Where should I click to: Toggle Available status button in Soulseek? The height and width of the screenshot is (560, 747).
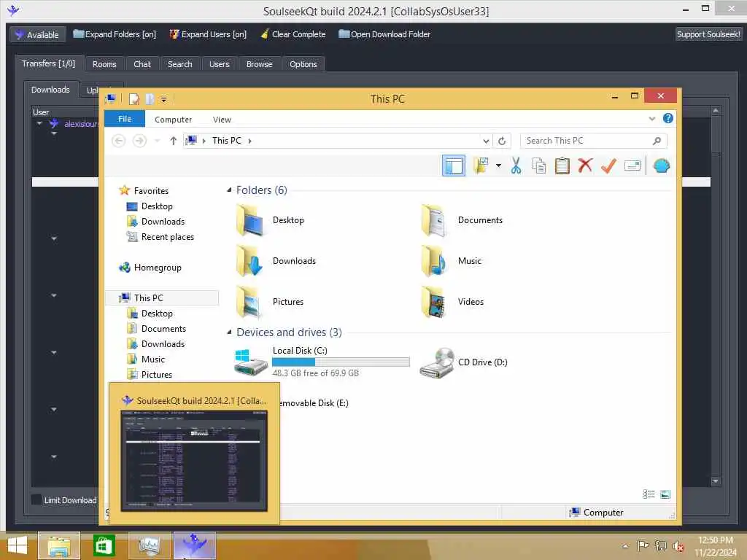point(37,35)
